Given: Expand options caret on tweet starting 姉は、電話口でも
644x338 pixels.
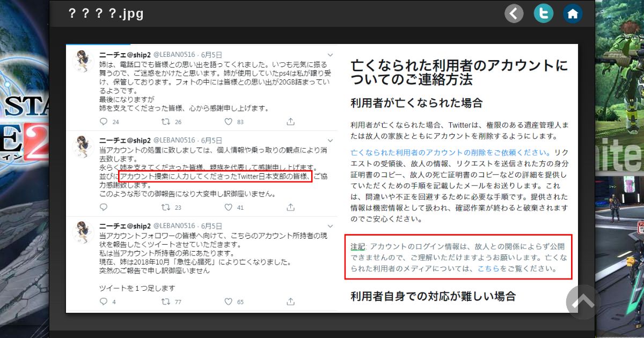Looking at the screenshot, I should click(x=330, y=55).
